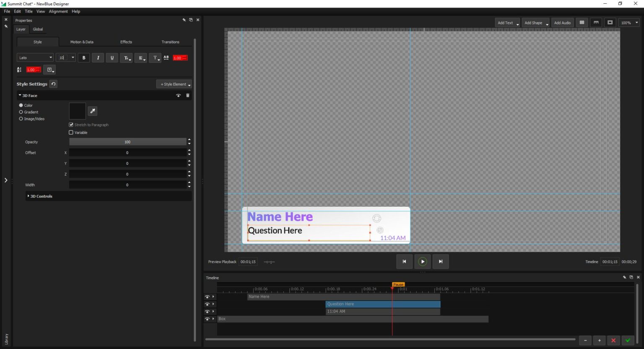The image size is (644, 349).
Task: Reset the Style Settings
Action: point(53,84)
